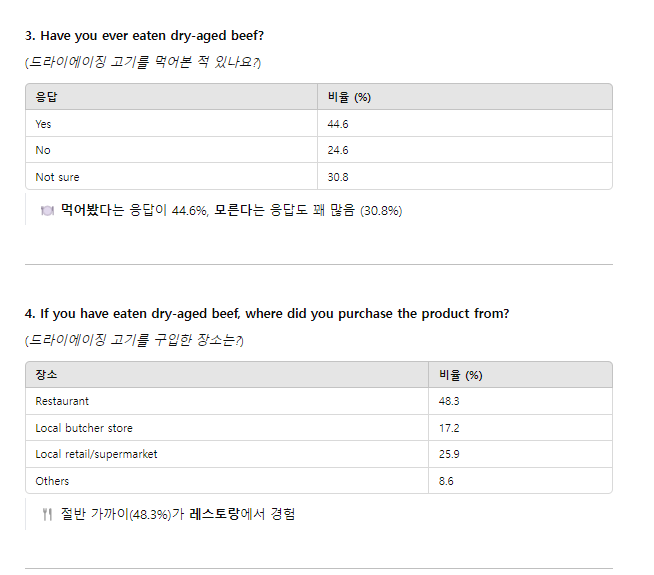The width and height of the screenshot is (654, 575).
Task: Click the question 3 heading about dry-aged beef
Action: point(144,36)
